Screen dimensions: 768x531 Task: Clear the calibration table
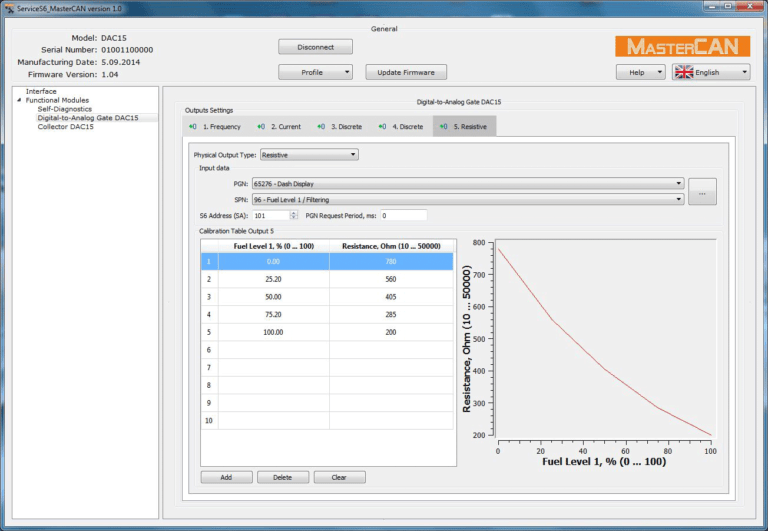339,477
